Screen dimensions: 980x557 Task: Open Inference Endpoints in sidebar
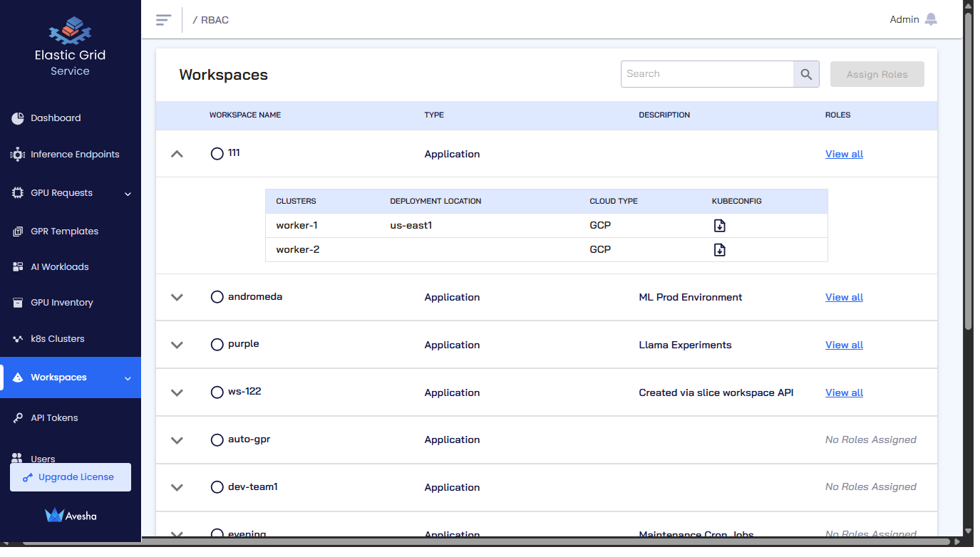coord(74,155)
